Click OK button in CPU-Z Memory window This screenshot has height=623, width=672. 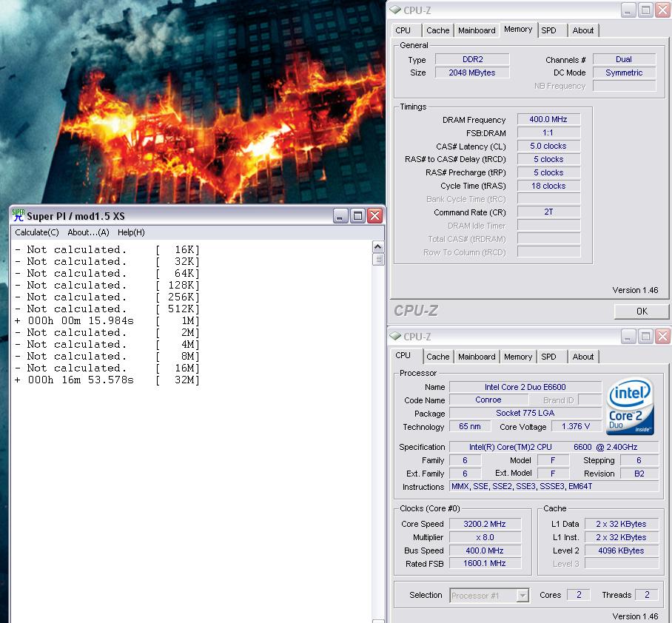642,311
